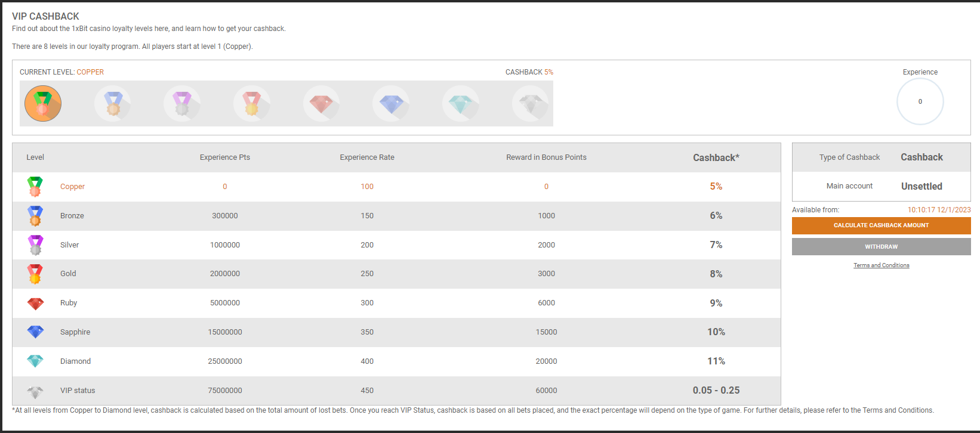This screenshot has width=980, height=433.
Task: Click the Sapphire gem icon in table
Action: (35, 332)
